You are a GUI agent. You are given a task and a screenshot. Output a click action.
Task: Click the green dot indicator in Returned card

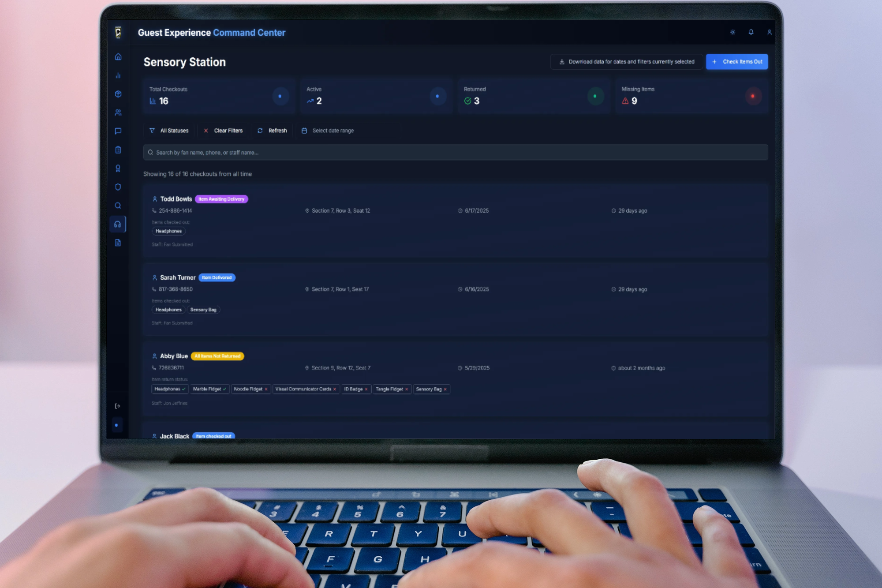[x=595, y=96]
